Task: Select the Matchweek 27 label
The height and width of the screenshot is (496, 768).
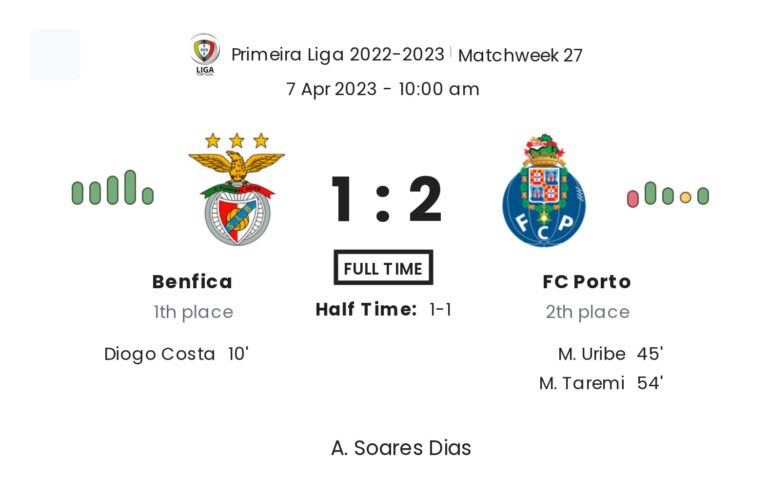Action: pos(520,55)
